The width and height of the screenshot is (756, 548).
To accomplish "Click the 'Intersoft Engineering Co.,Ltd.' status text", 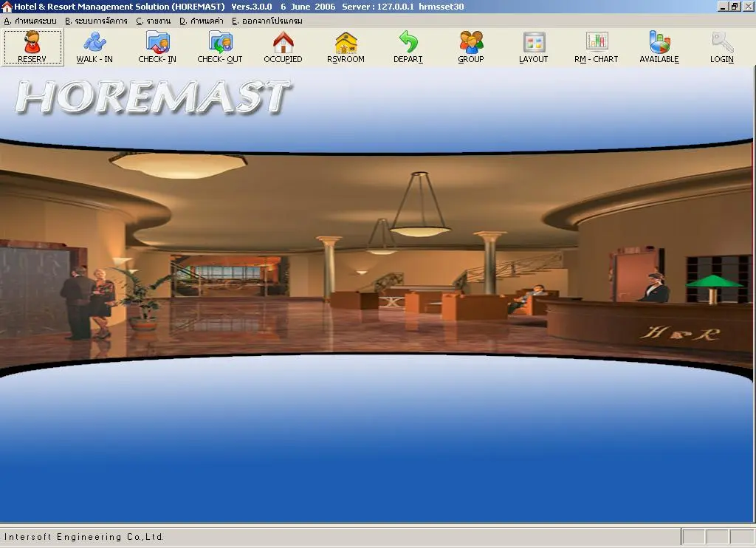I will click(x=83, y=536).
